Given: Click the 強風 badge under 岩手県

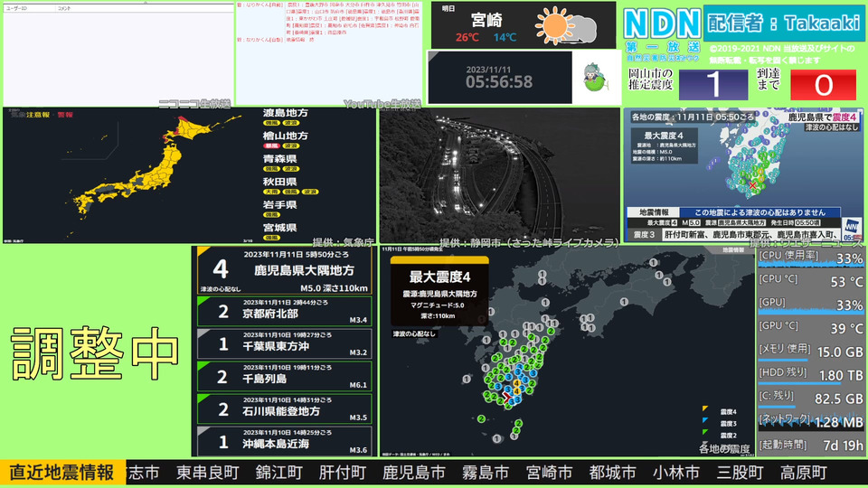Looking at the screenshot, I should (x=271, y=215).
